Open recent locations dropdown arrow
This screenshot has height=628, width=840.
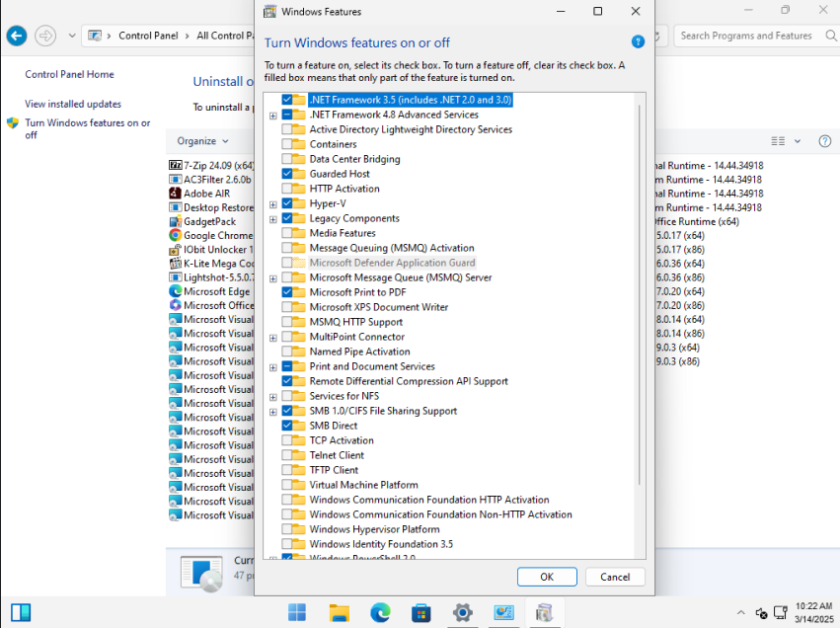coord(72,36)
